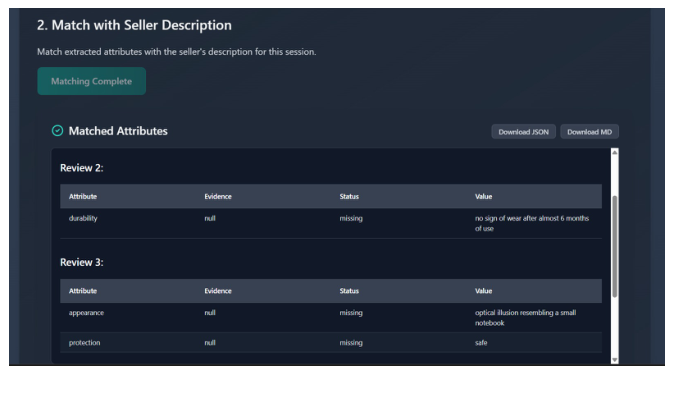Viewport: 675px width, 404px height.
Task: Click the Matched Attributes heading
Action: point(117,131)
